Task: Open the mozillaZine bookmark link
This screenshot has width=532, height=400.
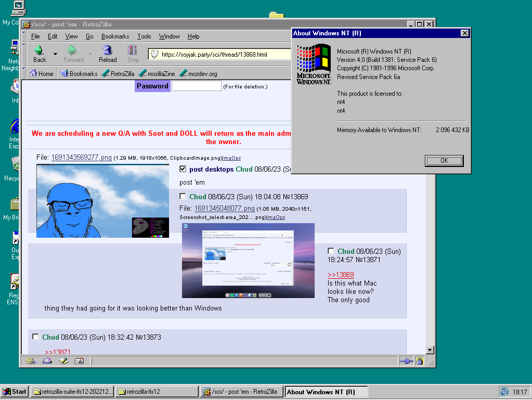Action: [x=157, y=73]
